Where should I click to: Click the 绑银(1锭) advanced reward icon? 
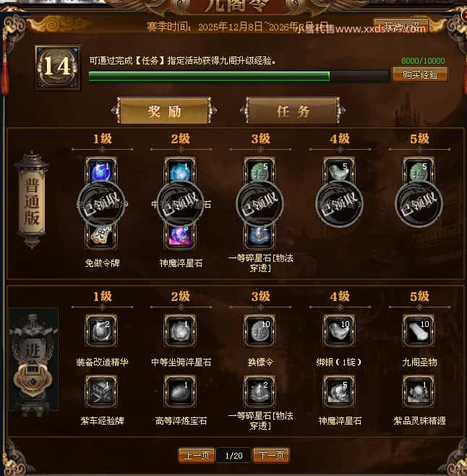tap(339, 331)
